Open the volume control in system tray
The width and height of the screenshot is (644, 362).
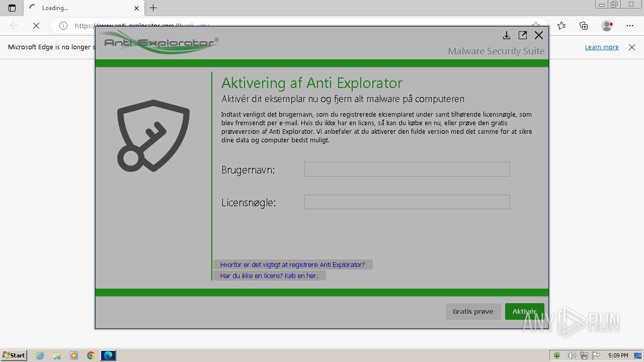tap(572, 355)
